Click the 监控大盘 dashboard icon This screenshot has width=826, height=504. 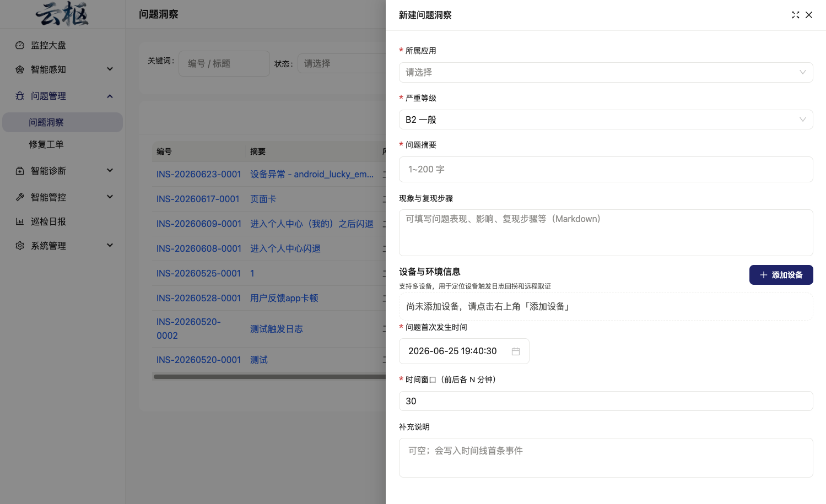(x=20, y=45)
